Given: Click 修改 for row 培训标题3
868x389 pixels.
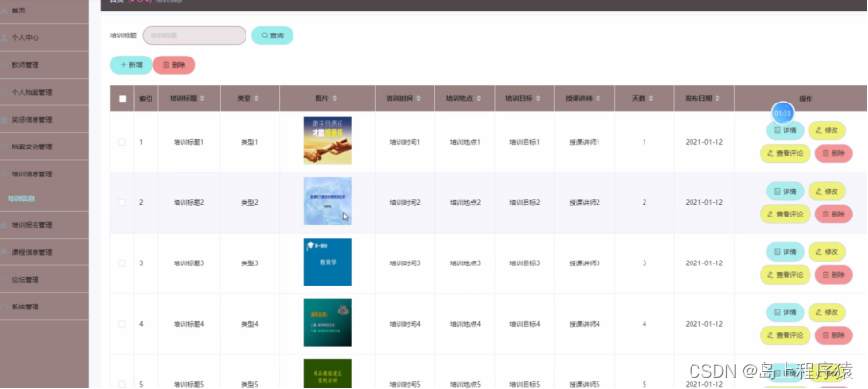Looking at the screenshot, I should coord(827,252).
